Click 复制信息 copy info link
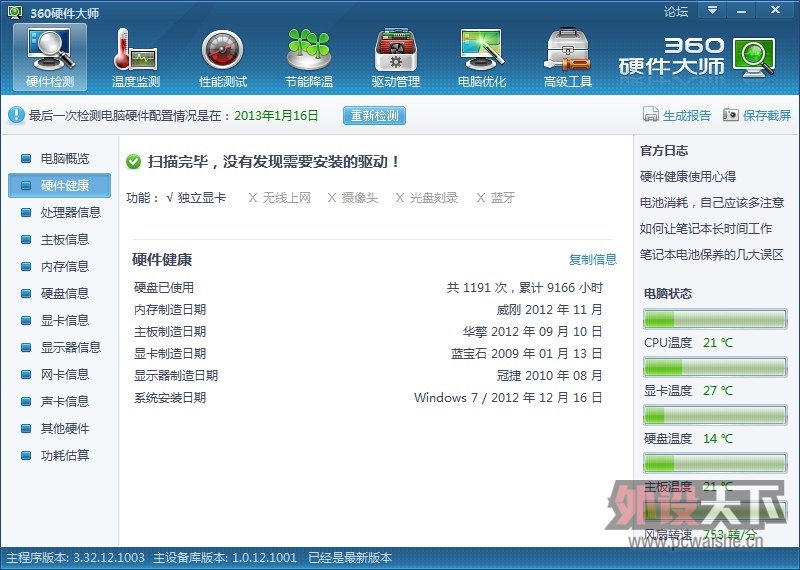The height and width of the screenshot is (570, 800). 593,259
